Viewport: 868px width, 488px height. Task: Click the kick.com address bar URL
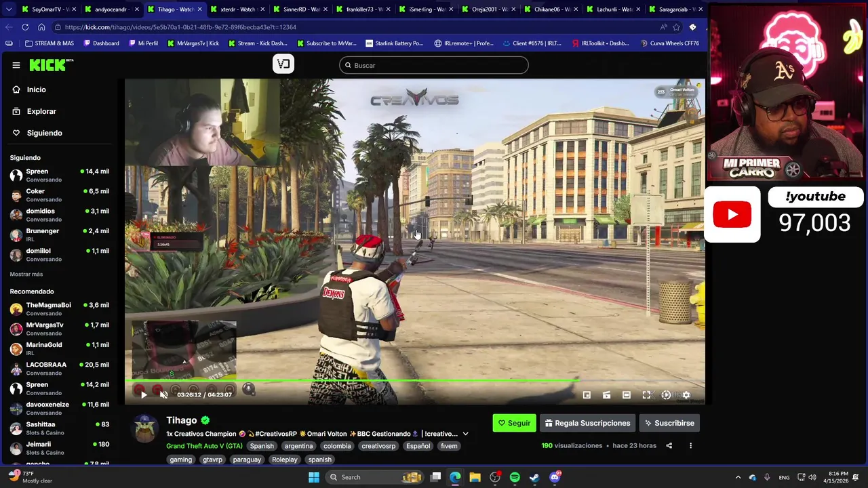pyautogui.click(x=180, y=27)
